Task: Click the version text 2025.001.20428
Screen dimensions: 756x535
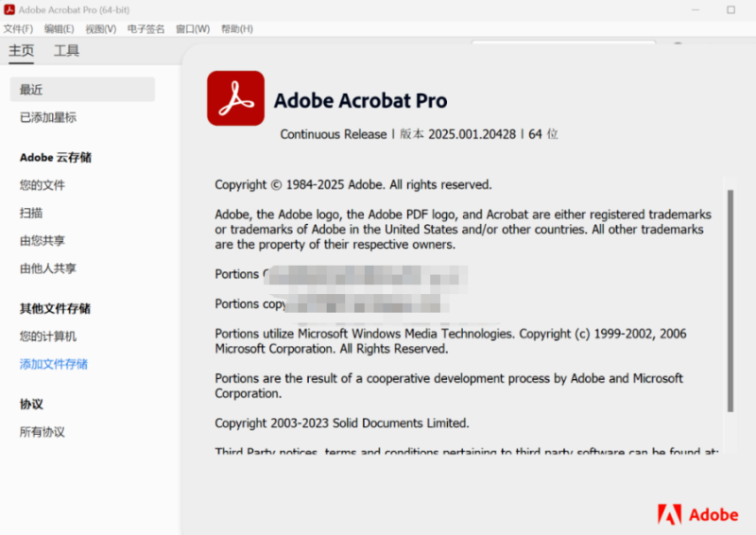Action: pos(472,134)
